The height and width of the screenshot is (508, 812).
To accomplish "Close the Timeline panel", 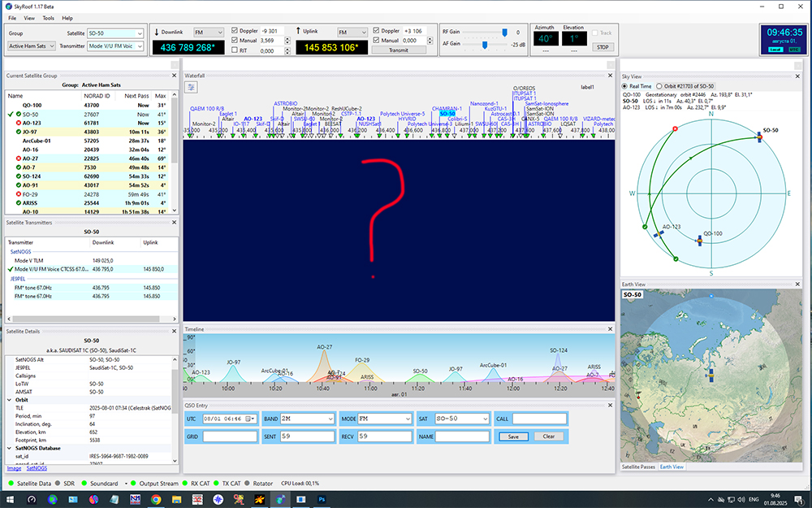I will (x=610, y=329).
